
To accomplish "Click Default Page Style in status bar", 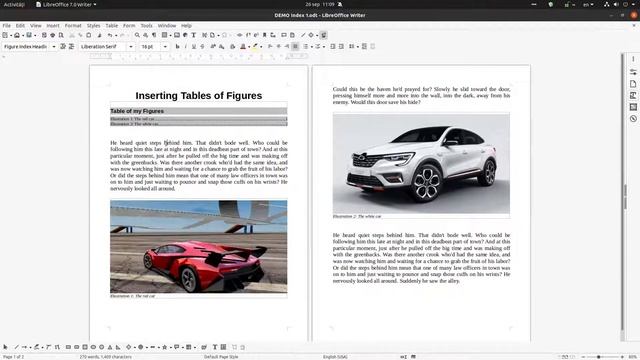I will (x=221, y=357).
